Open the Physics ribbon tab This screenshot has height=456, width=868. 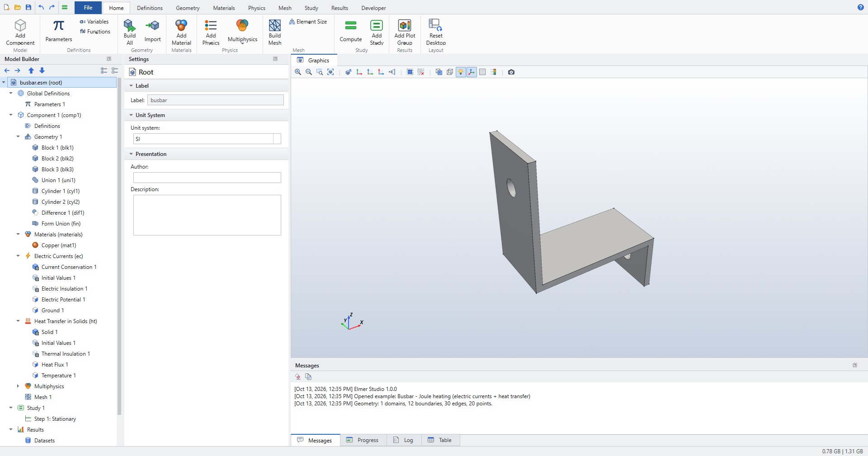pyautogui.click(x=257, y=8)
